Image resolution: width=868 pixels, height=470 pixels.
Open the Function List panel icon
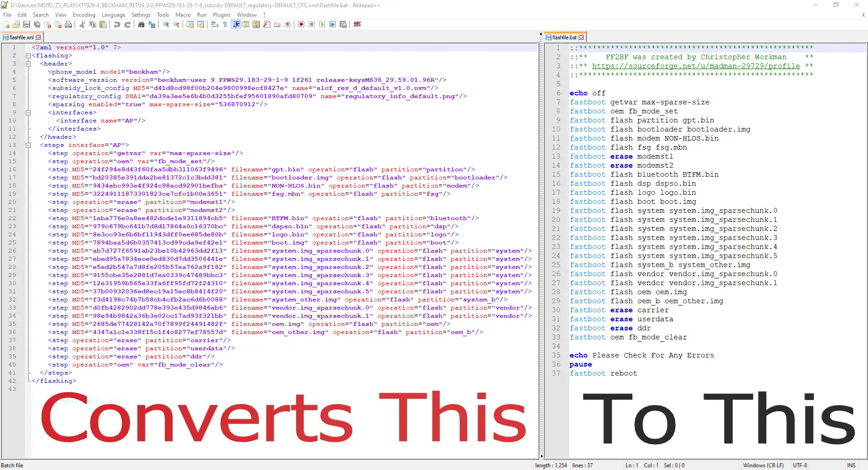tap(267, 24)
